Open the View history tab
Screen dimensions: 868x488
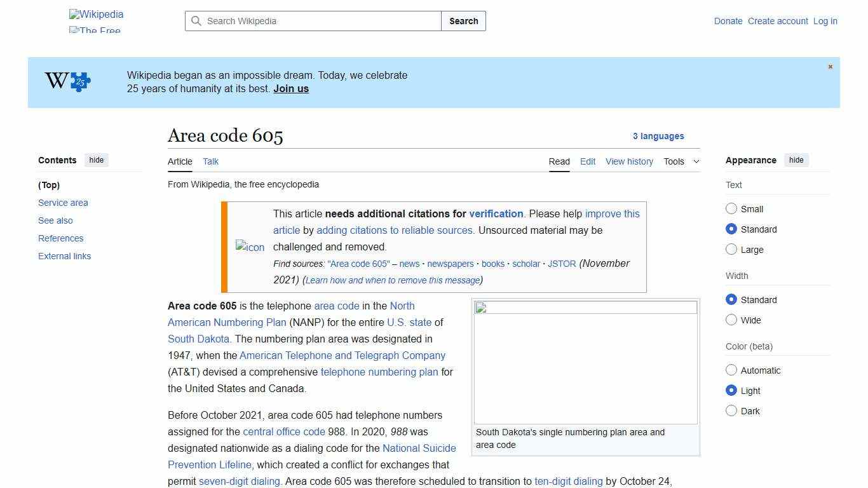point(629,161)
